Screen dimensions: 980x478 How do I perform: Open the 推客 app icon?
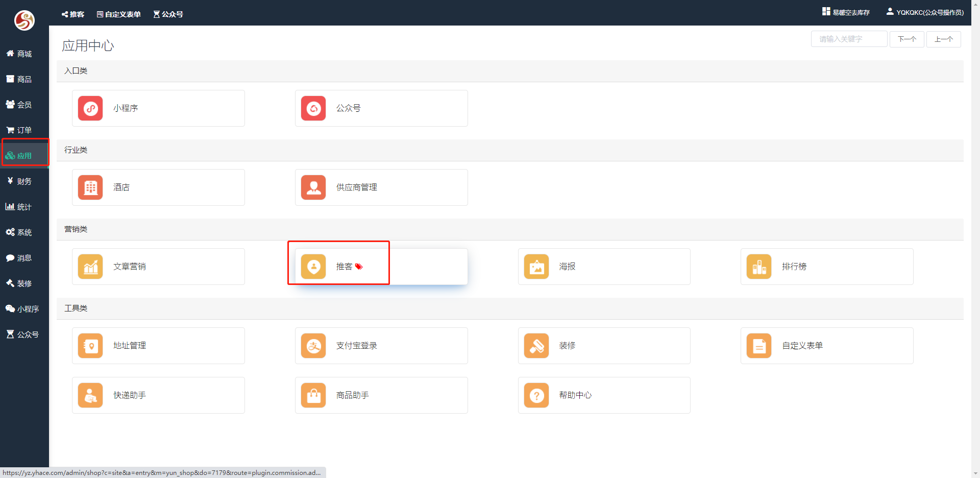313,267
